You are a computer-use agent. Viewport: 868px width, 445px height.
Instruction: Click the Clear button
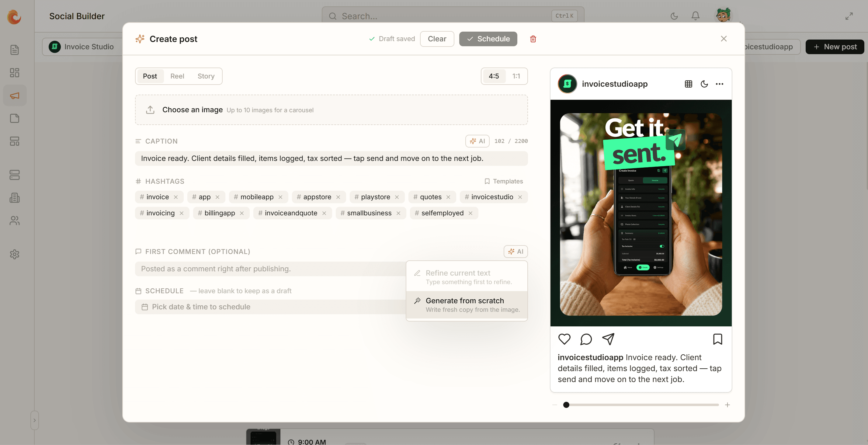click(x=437, y=39)
